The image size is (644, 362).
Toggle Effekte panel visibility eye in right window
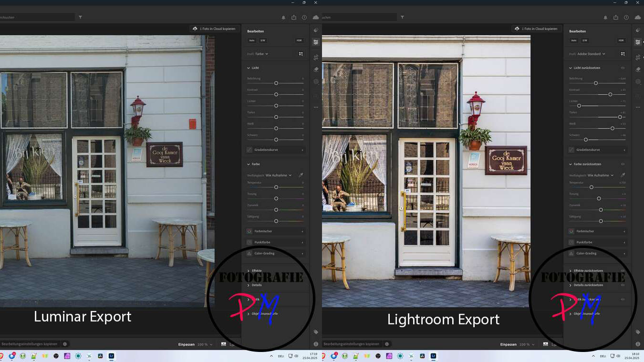click(623, 271)
